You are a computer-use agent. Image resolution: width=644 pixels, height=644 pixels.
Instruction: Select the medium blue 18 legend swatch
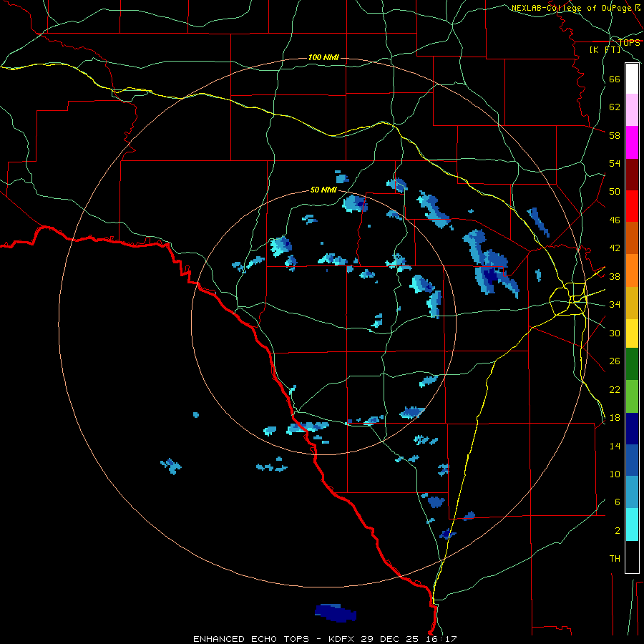click(x=632, y=461)
